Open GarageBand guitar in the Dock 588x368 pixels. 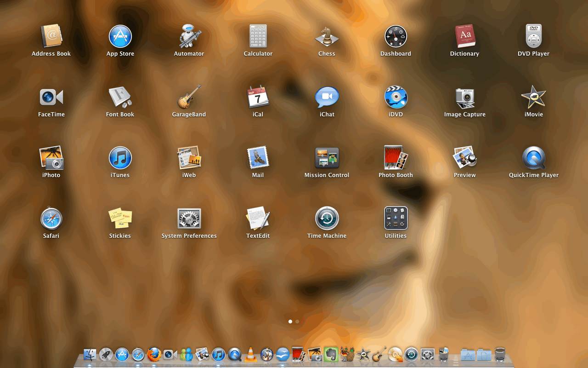(379, 355)
